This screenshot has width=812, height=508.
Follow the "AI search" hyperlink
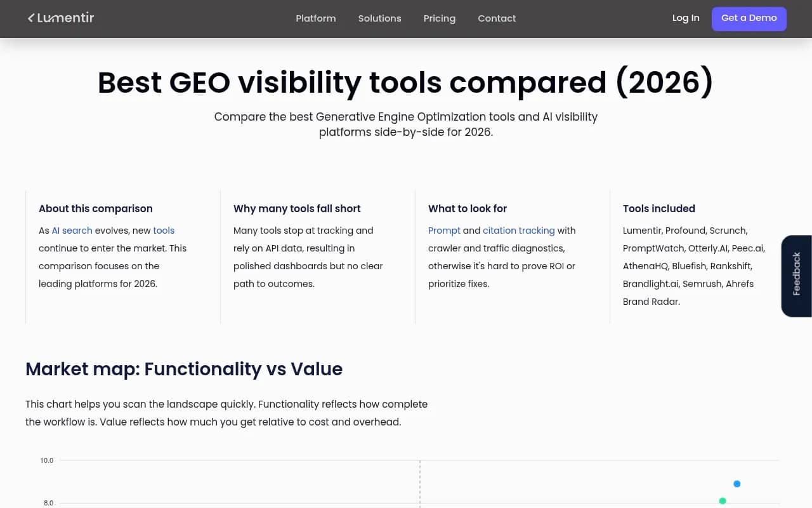tap(72, 231)
